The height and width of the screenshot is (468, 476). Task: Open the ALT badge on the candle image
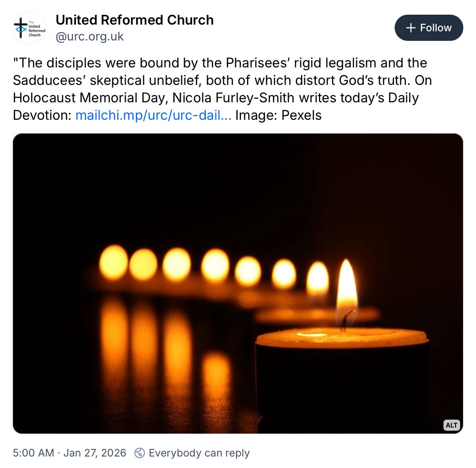coord(451,425)
